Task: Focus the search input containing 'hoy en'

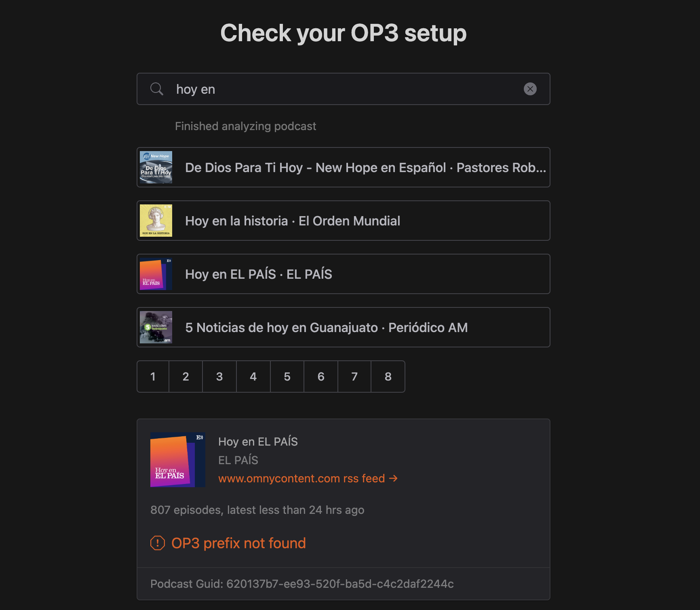Action: click(x=344, y=89)
